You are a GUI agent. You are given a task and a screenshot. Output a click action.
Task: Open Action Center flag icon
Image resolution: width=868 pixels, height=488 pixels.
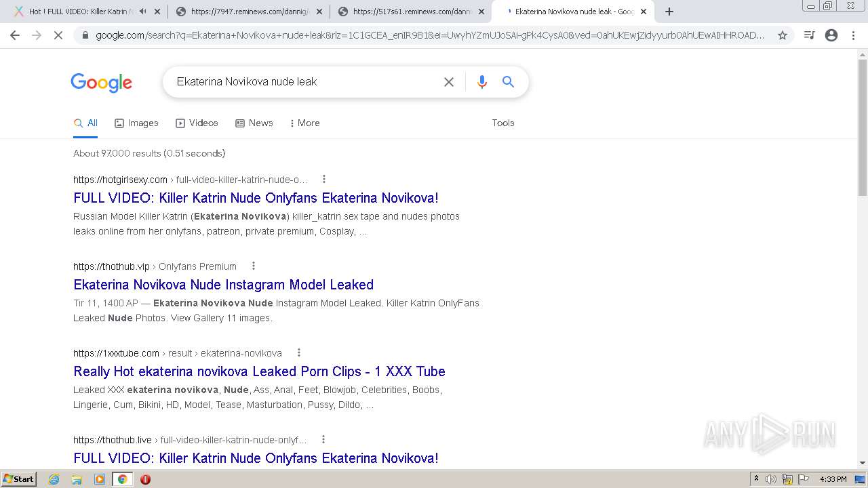pyautogui.click(x=804, y=479)
